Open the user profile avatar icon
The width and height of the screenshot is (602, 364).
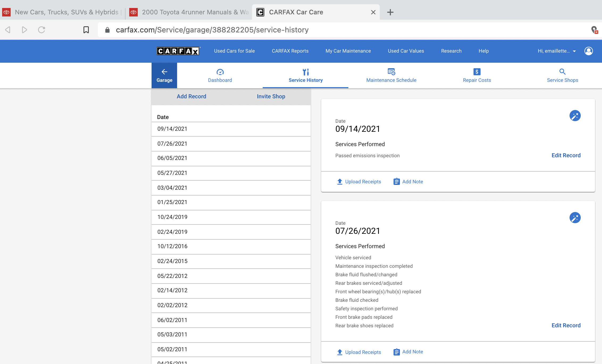tap(588, 51)
